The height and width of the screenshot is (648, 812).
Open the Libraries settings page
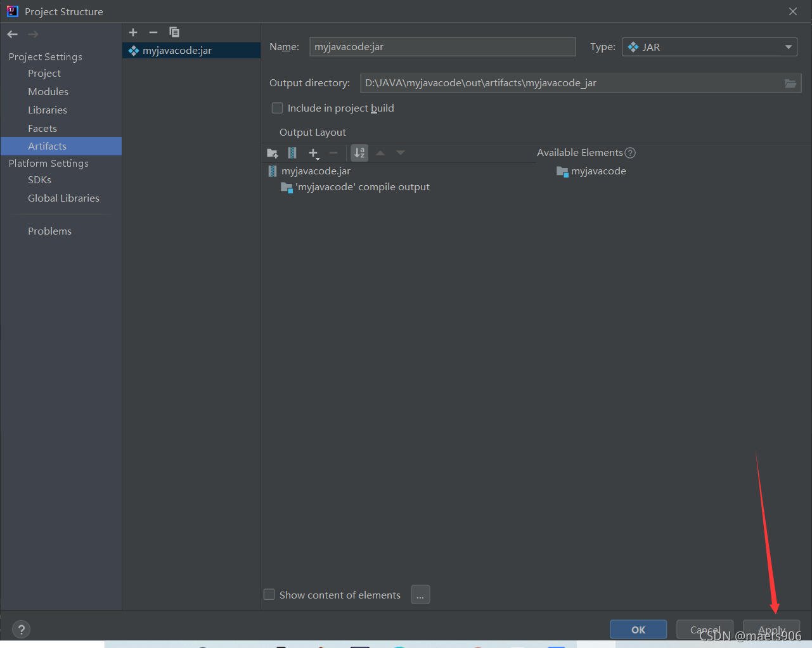(48, 110)
